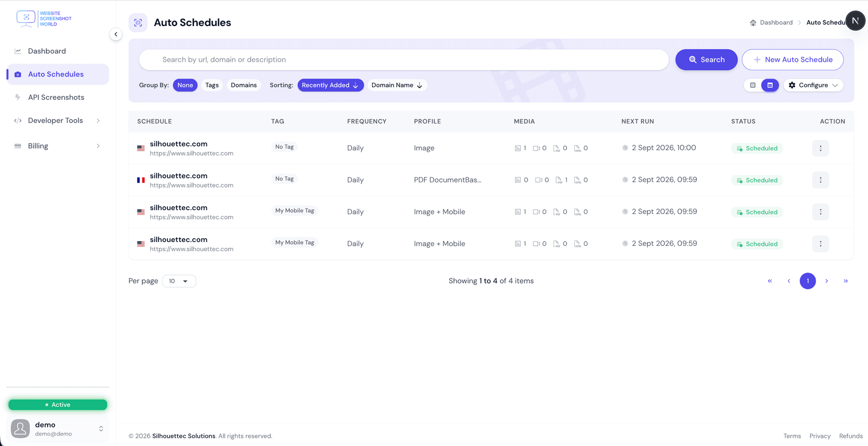Image resolution: width=868 pixels, height=446 pixels.
Task: Open the Silhouettec Solutions footer link
Action: click(x=184, y=436)
